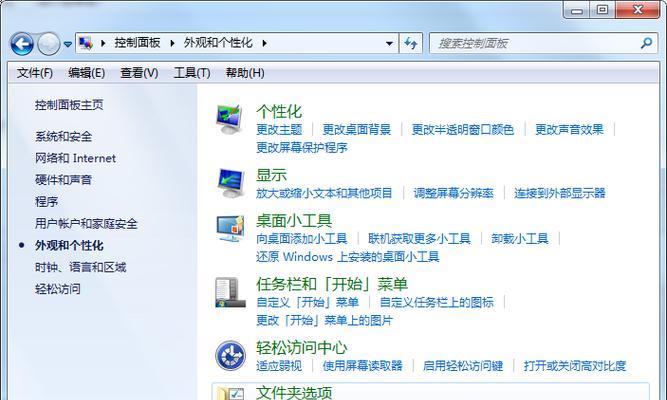Open the 个性化 heading

pos(279,111)
